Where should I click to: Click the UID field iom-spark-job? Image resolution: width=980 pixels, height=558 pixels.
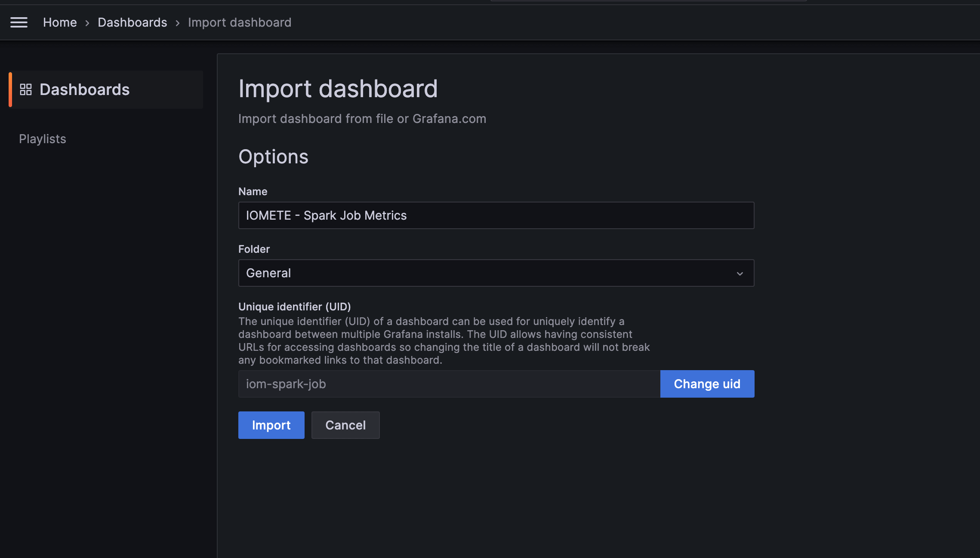(x=449, y=384)
